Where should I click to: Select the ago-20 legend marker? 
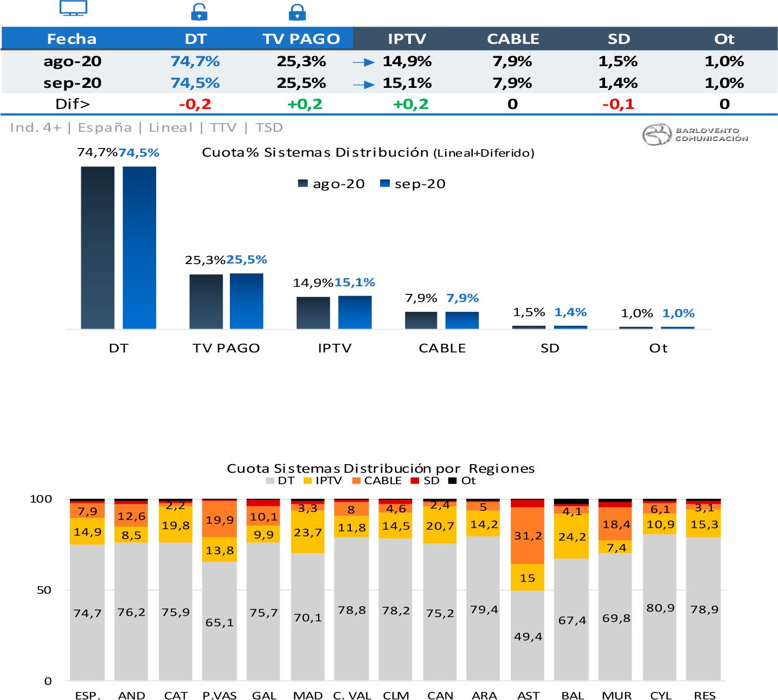303,184
